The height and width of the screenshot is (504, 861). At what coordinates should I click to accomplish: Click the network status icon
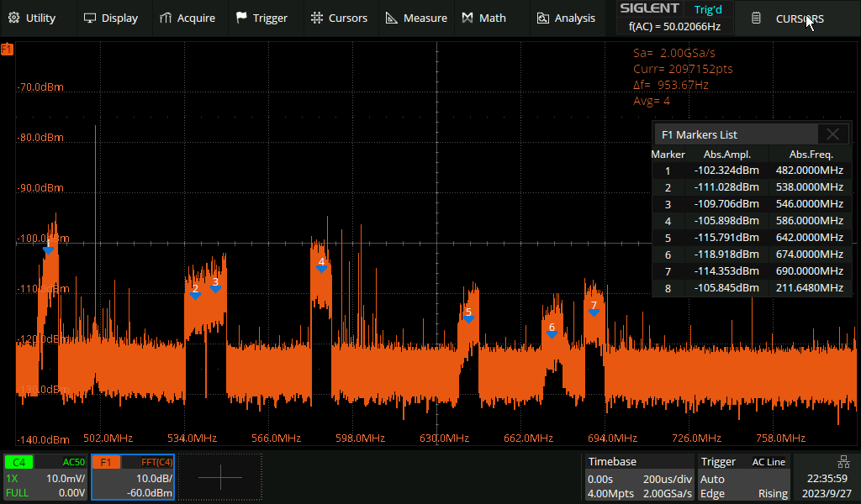point(843,461)
